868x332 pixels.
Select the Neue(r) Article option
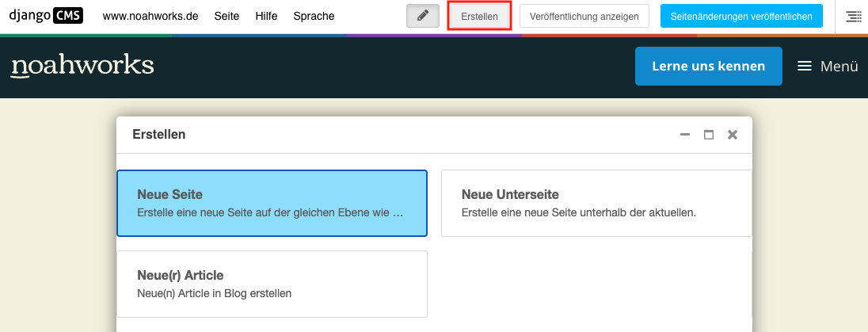tap(272, 284)
